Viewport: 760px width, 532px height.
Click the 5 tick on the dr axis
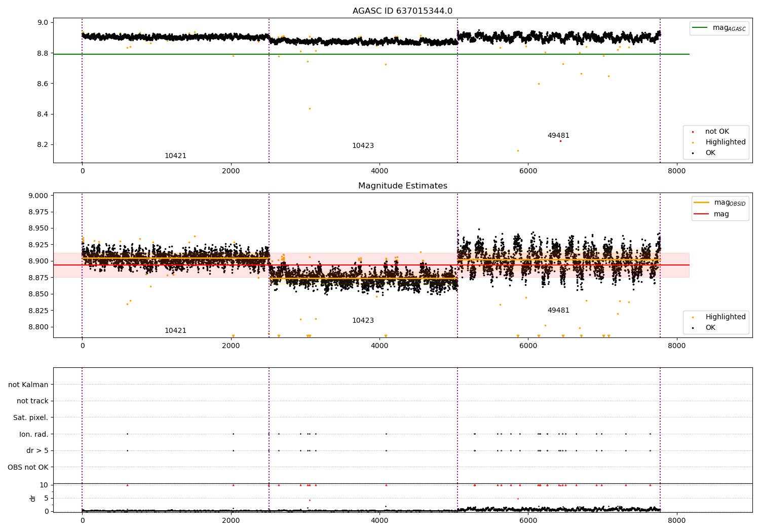tap(46, 499)
